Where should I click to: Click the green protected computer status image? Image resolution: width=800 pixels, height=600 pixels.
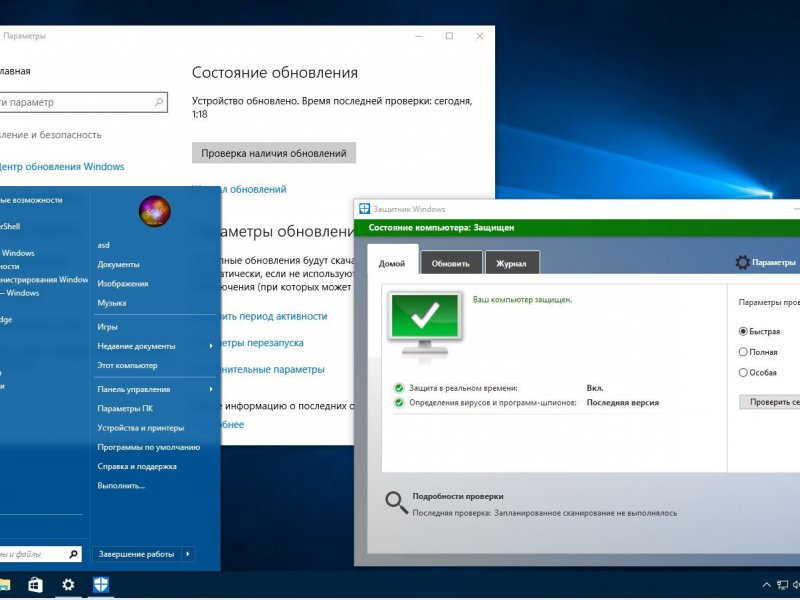tap(424, 324)
